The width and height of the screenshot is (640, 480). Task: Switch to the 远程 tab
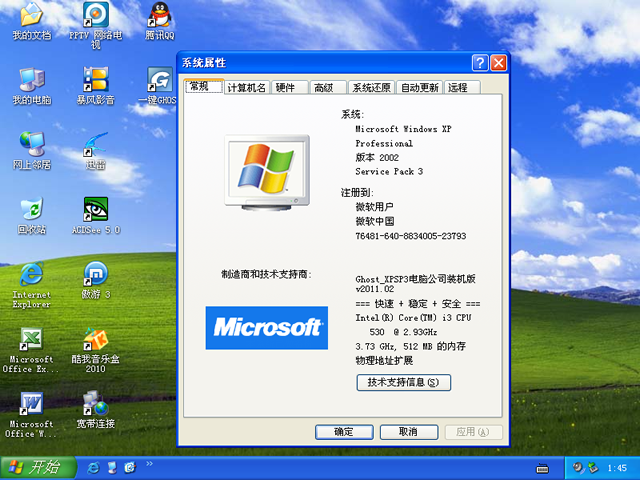click(462, 87)
